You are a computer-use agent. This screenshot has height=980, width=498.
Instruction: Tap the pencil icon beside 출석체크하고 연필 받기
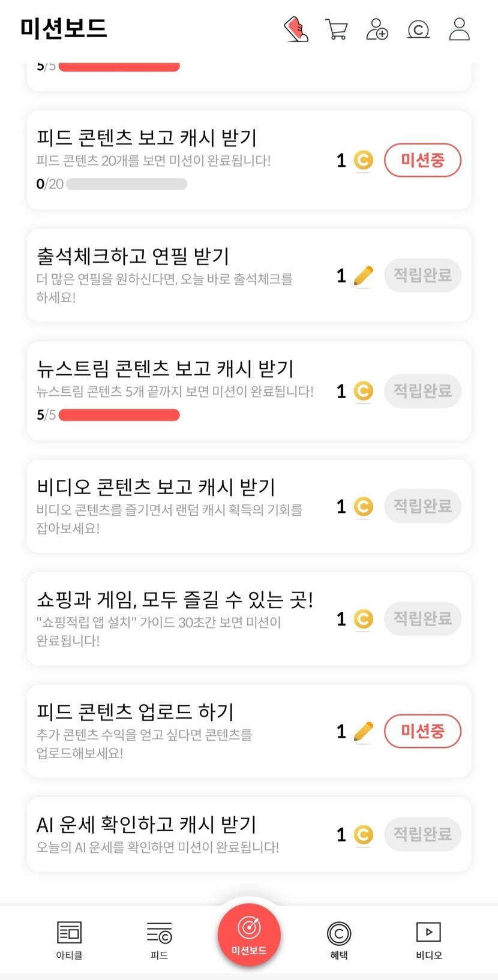coord(363,276)
